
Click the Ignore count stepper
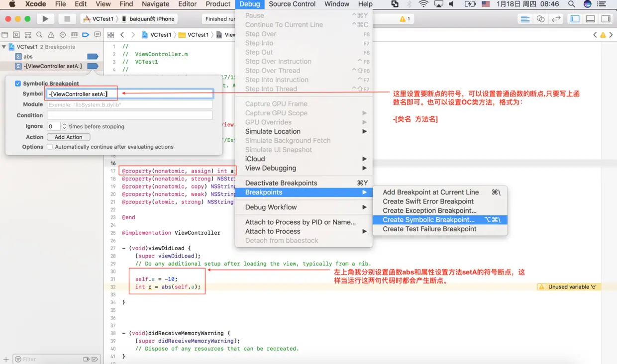[64, 126]
